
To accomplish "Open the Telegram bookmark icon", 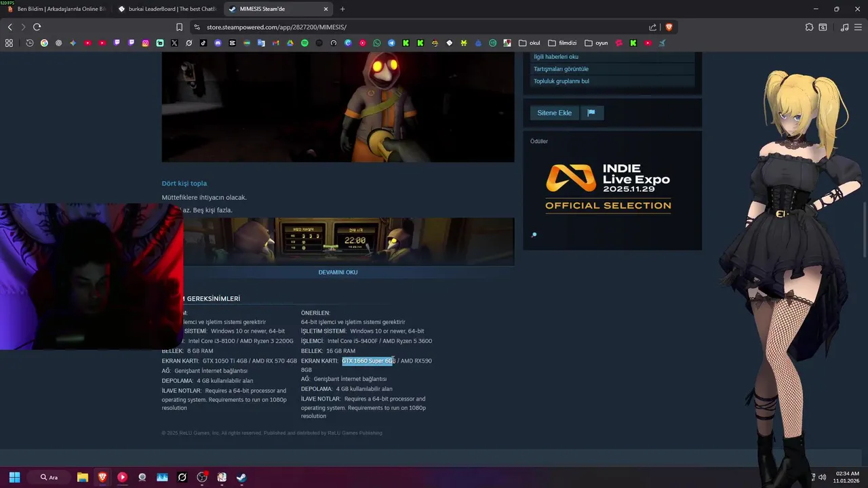I will 391,43.
